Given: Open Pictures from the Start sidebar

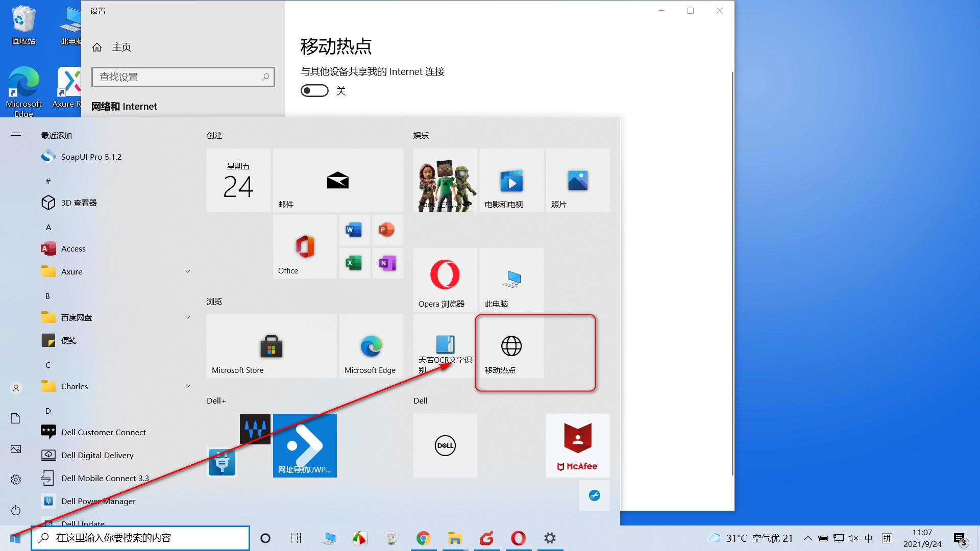Looking at the screenshot, I should 16,449.
